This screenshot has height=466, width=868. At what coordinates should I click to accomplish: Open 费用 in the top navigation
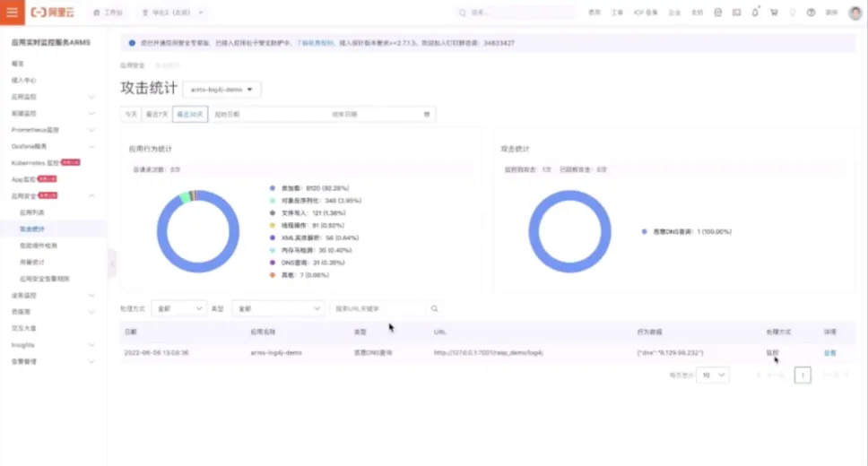[x=594, y=13]
